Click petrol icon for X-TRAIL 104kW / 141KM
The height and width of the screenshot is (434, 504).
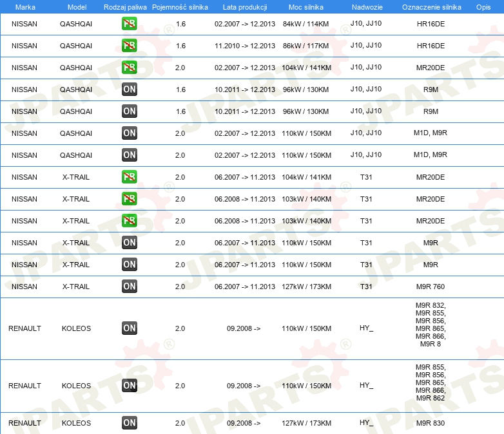point(129,177)
